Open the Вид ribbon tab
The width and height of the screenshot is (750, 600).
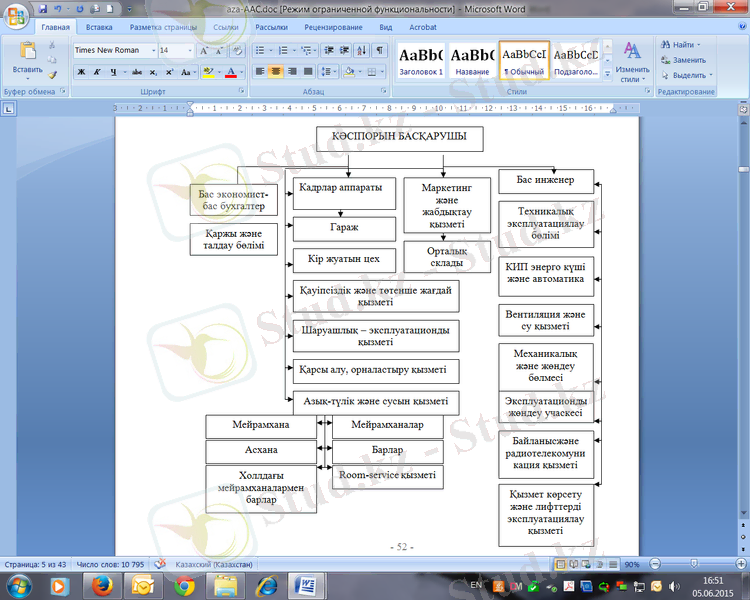click(386, 27)
